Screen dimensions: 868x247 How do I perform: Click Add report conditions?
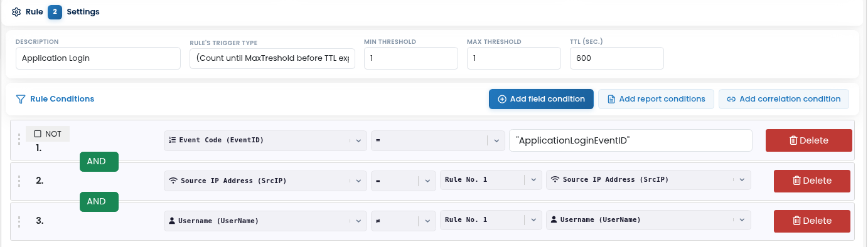click(x=656, y=99)
